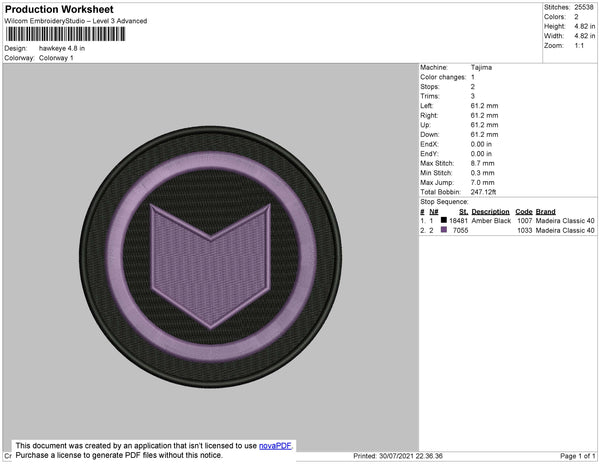The height and width of the screenshot is (464, 600).
Task: Click the 'Color changes:' label
Action: coord(443,77)
